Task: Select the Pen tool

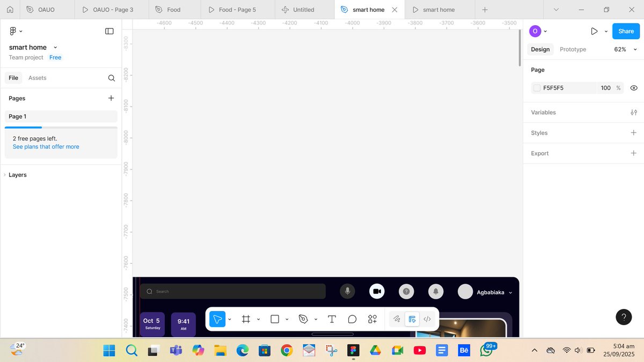Action: pyautogui.click(x=303, y=319)
